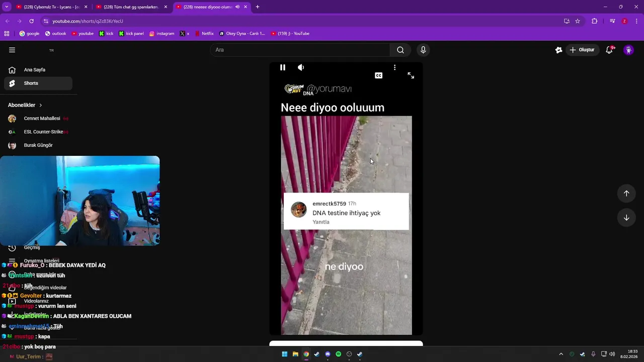This screenshot has height=362, width=644.
Task: Open the media controls icon in Chrome toolbar
Action: (612, 21)
